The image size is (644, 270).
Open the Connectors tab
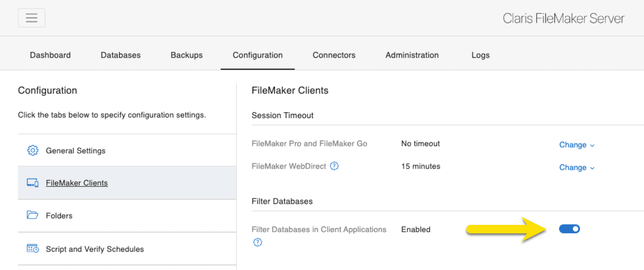(x=334, y=55)
